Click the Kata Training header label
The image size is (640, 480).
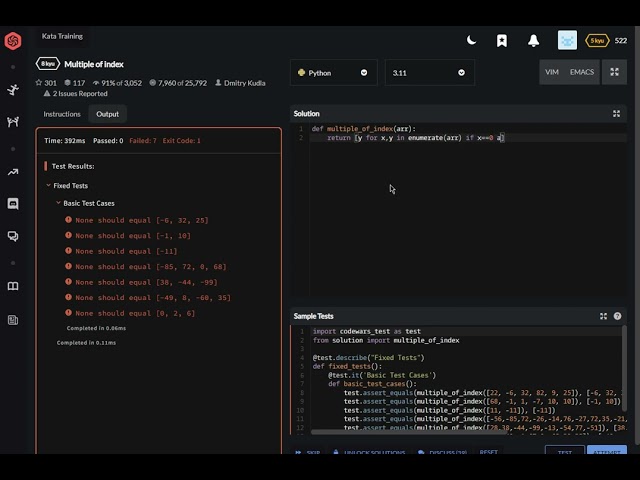pos(62,36)
